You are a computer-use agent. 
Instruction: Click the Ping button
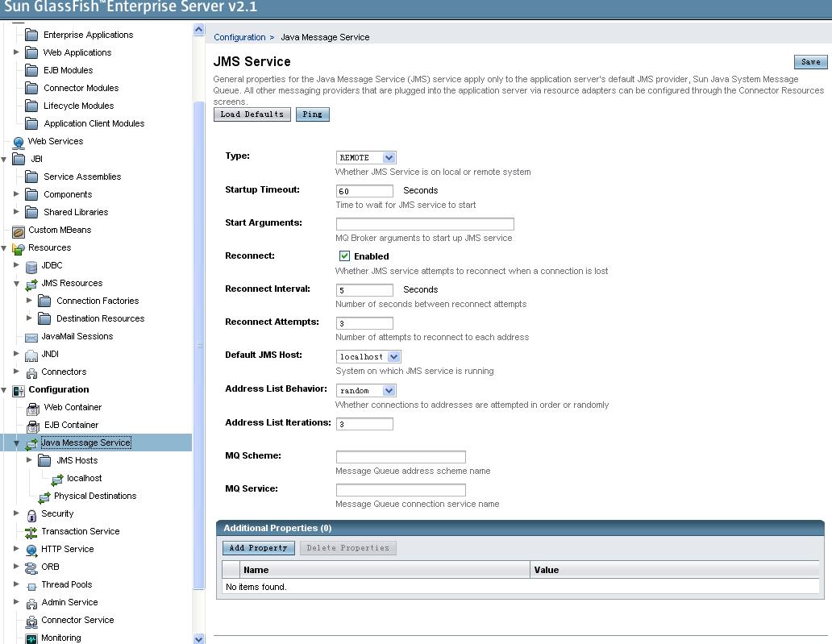(313, 114)
